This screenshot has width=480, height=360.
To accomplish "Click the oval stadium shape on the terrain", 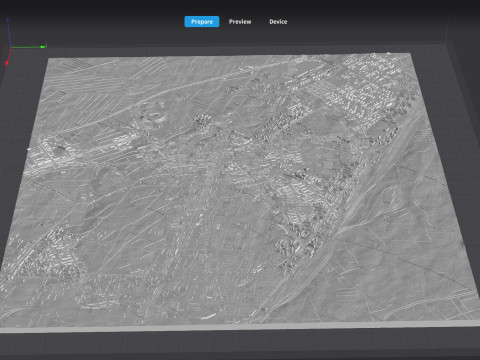I will click(x=153, y=116).
